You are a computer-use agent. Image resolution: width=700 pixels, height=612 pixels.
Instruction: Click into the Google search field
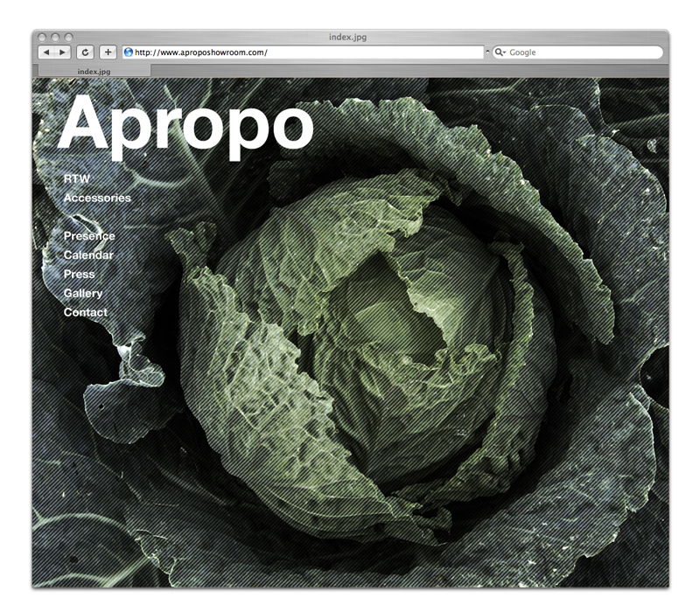point(577,52)
